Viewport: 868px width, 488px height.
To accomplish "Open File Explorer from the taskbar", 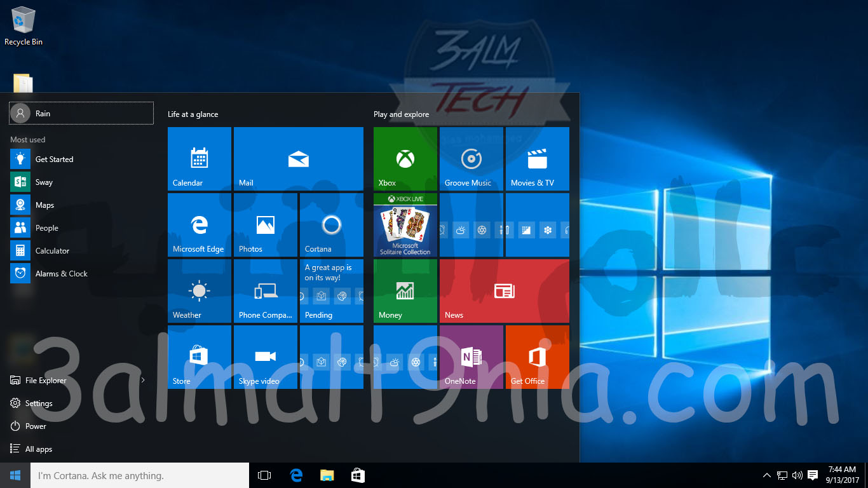I will pos(327,475).
